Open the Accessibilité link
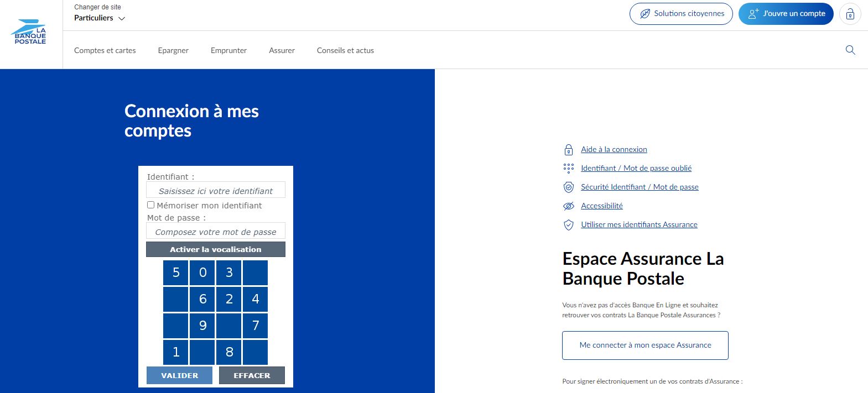 coord(602,206)
